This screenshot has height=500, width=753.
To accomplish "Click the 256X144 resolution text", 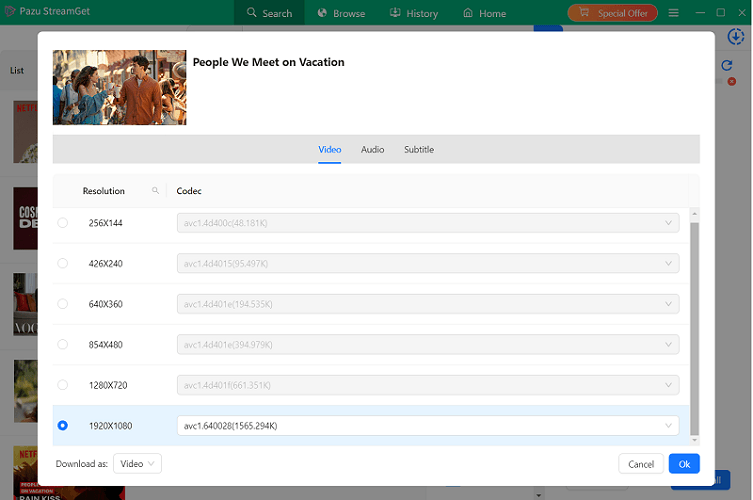I will pyautogui.click(x=106, y=223).
